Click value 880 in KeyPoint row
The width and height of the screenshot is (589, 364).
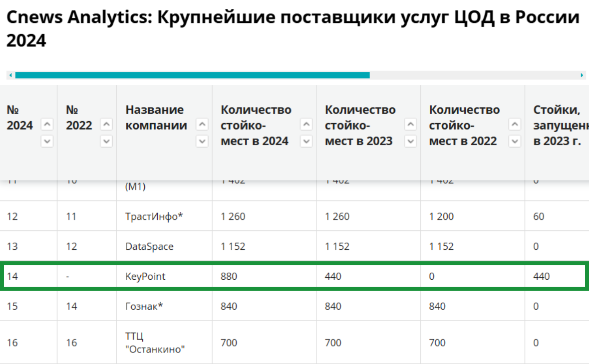click(229, 277)
